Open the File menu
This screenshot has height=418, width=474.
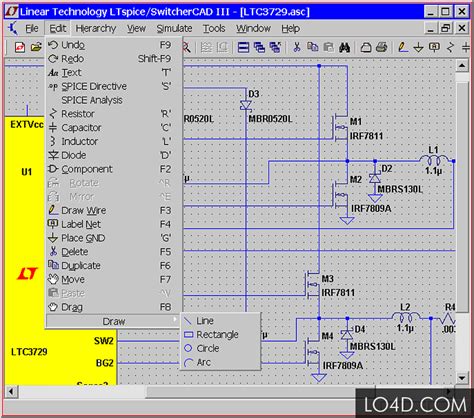(32, 29)
